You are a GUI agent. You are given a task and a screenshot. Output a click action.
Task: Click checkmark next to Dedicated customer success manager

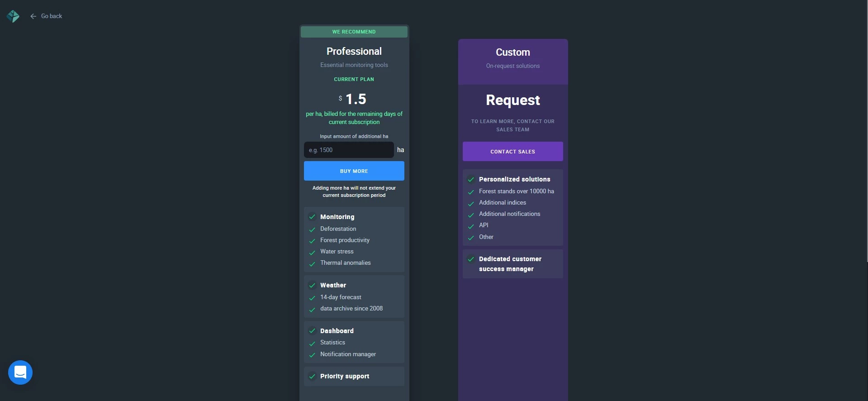pos(471,259)
